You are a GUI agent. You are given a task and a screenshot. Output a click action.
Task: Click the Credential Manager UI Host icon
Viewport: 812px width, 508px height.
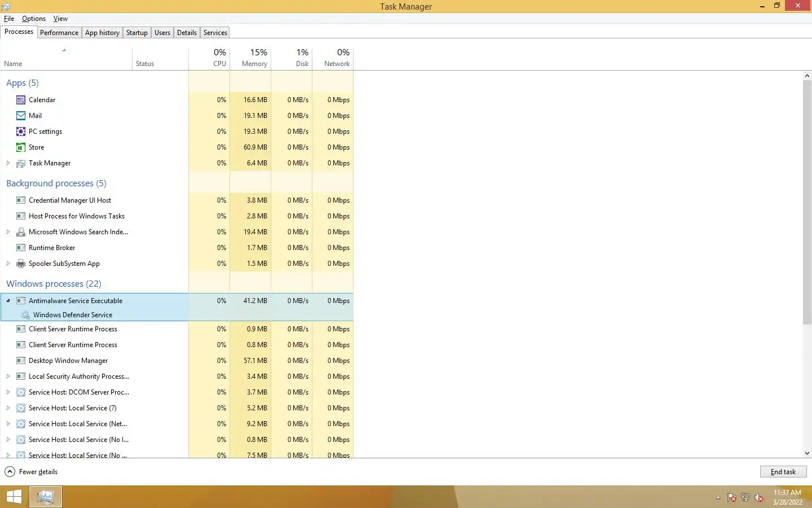21,200
